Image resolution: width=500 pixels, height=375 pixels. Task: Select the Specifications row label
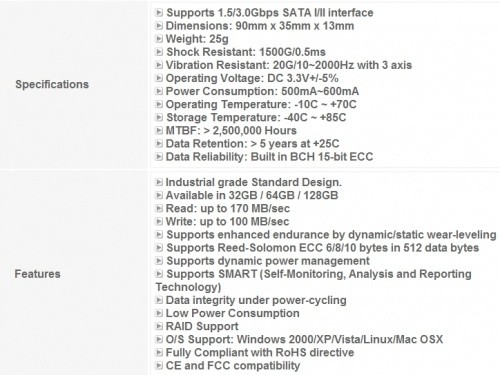tap(52, 84)
